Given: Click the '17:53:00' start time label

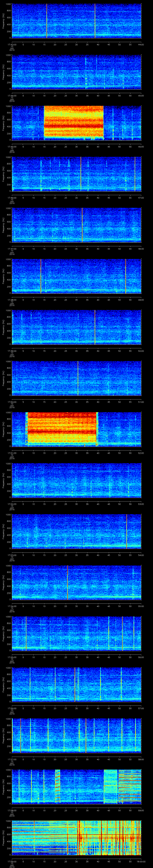Looking at the screenshot, I should [12, 555].
